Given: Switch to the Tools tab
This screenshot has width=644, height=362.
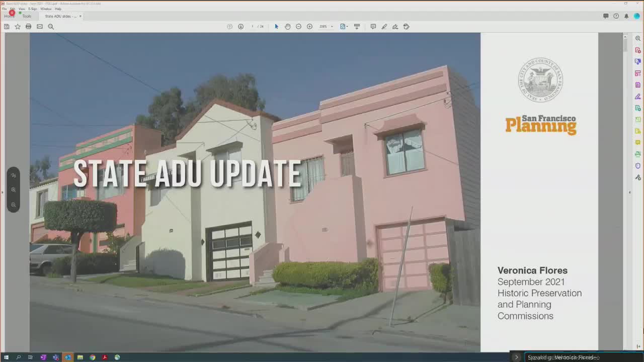Looking at the screenshot, I should 27,16.
